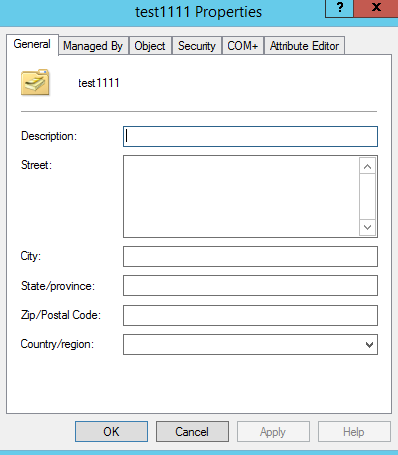The height and width of the screenshot is (455, 398).
Task: Click the Help button
Action: point(354,432)
